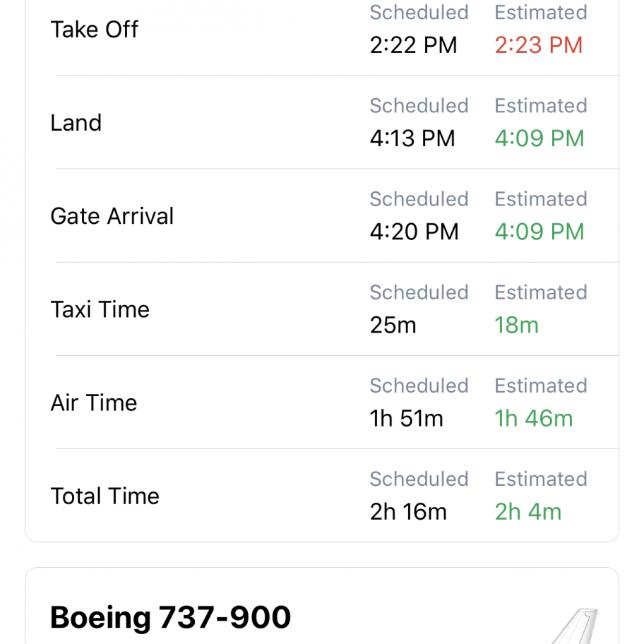The image size is (644, 644).
Task: Select the Taxi Time row label
Action: tap(100, 309)
